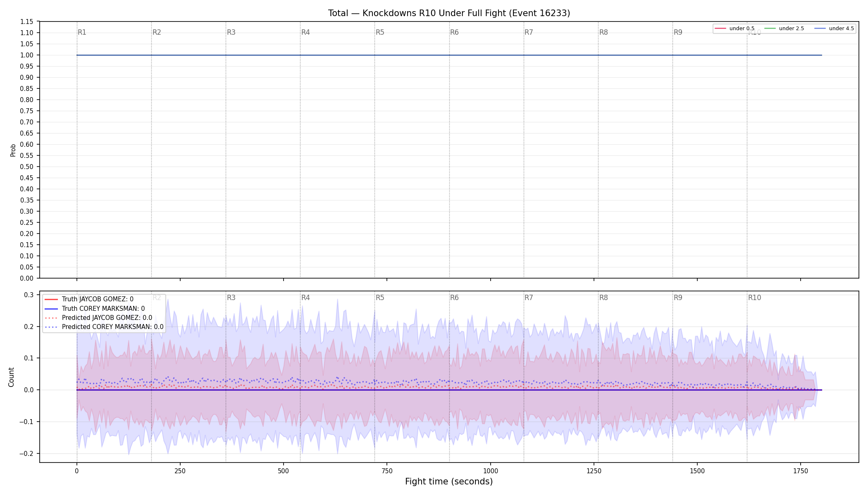
Task: Select the R8 round marker in top chart
Action: click(x=603, y=32)
